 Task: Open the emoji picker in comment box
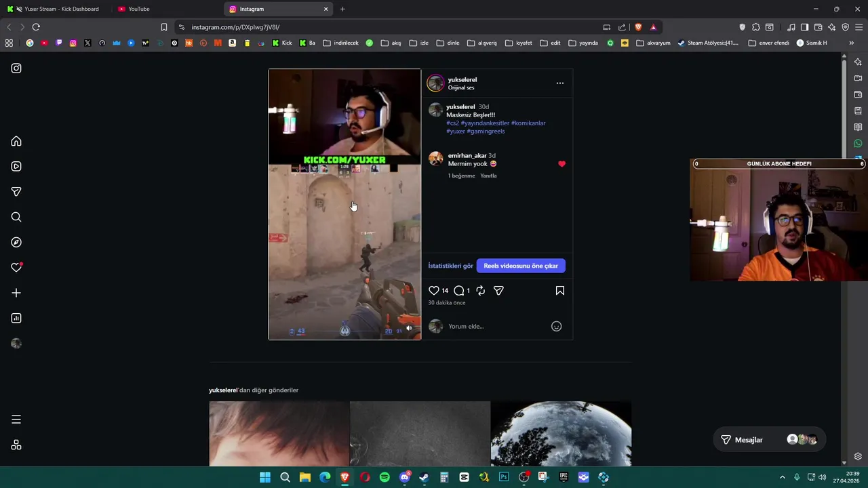click(556, 326)
